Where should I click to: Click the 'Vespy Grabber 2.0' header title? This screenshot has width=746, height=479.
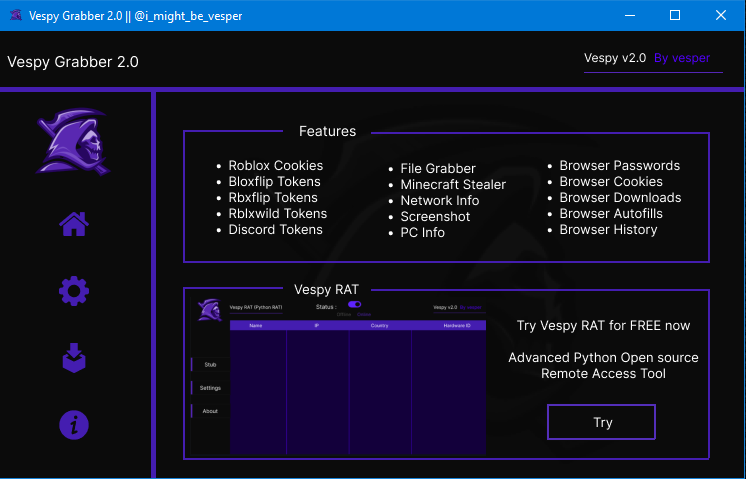coord(73,62)
